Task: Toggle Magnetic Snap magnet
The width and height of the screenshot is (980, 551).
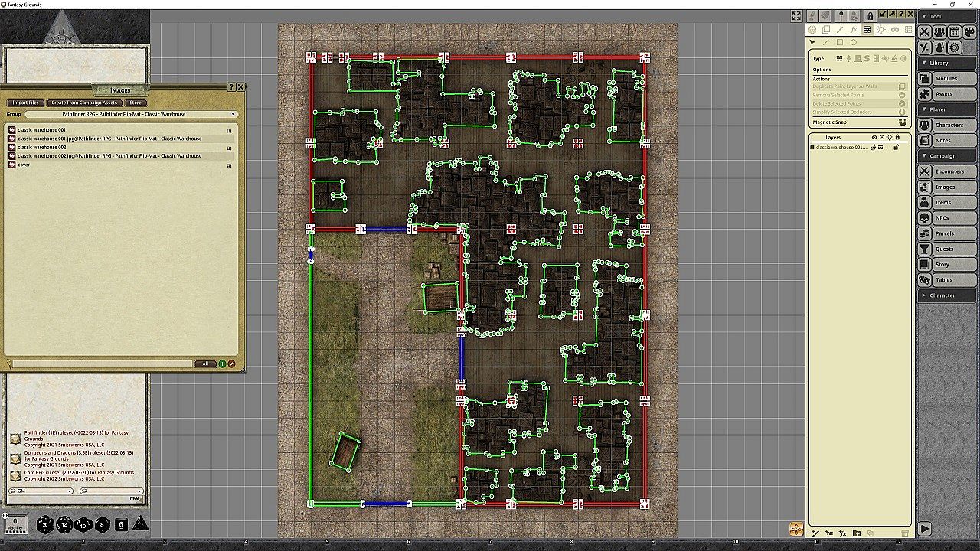Action: click(x=902, y=122)
